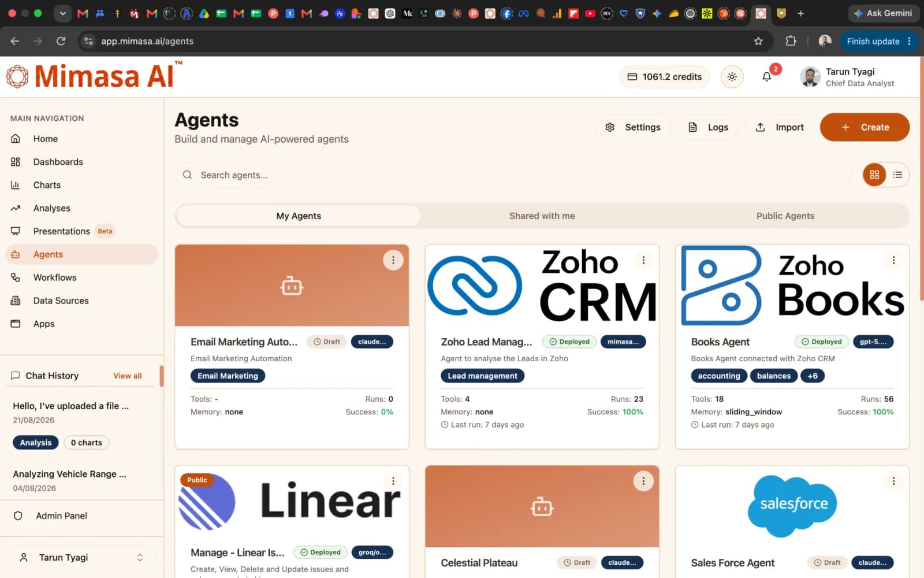
Task: Click the Mimasa AI logo
Action: [94, 76]
